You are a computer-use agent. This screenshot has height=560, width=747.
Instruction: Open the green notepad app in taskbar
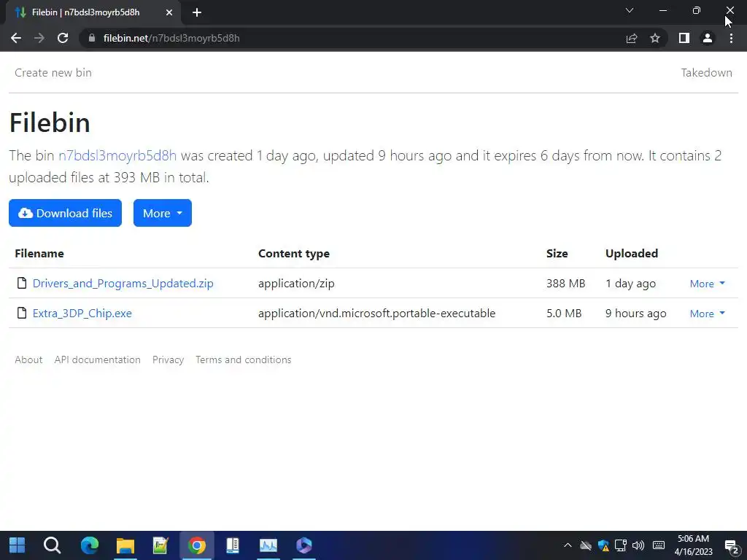160,545
